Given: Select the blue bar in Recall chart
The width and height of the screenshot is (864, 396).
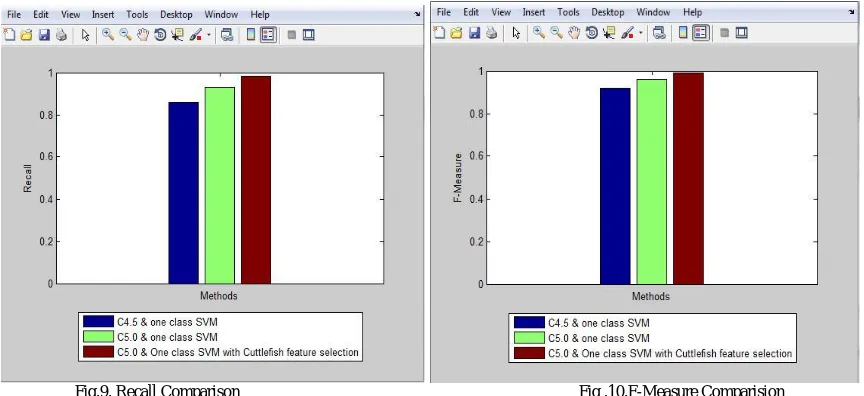Looking at the screenshot, I should click(183, 193).
